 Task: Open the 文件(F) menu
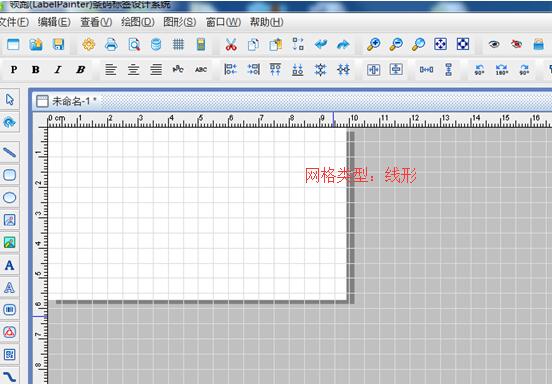click(x=14, y=22)
